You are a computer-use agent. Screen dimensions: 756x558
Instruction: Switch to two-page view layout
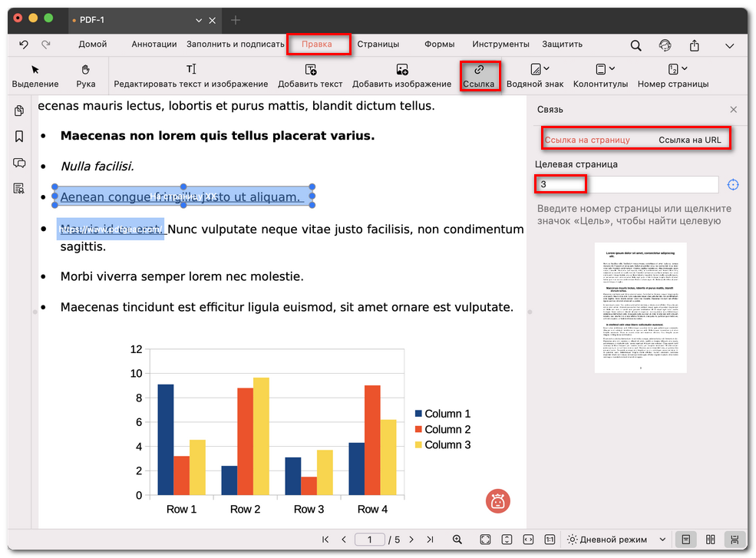click(x=710, y=540)
